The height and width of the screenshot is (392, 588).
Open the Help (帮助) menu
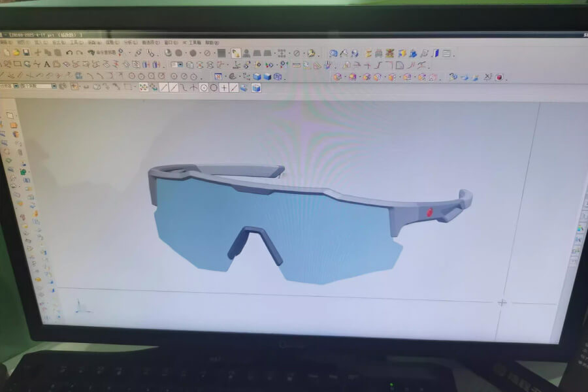(x=211, y=42)
